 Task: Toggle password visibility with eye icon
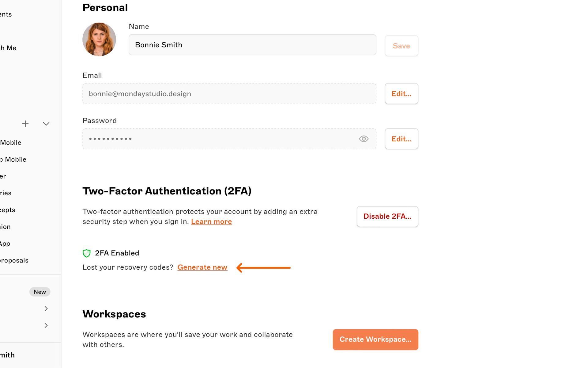tap(364, 139)
